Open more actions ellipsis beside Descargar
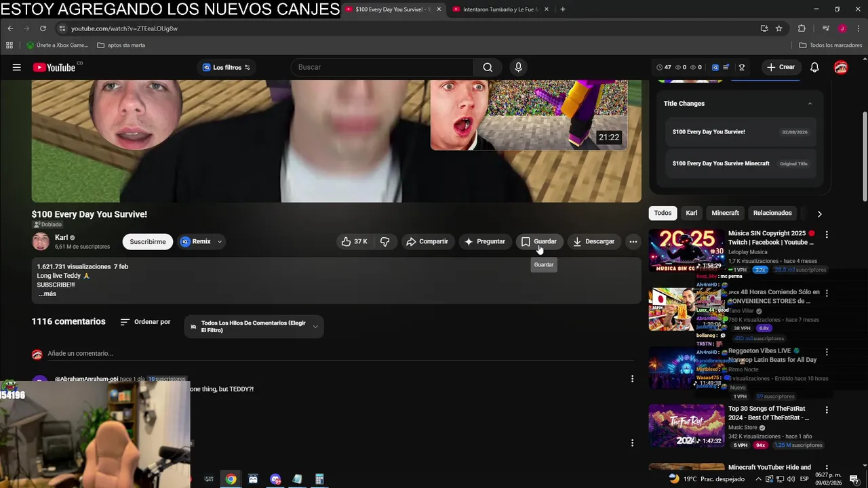Screen dimensions: 868x488 pyautogui.click(x=633, y=241)
